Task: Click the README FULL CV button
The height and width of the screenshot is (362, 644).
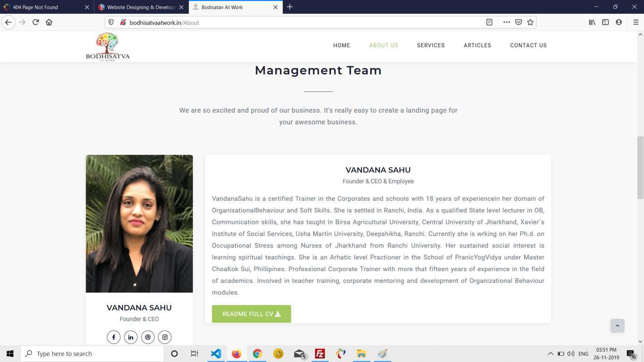Action: point(251,314)
